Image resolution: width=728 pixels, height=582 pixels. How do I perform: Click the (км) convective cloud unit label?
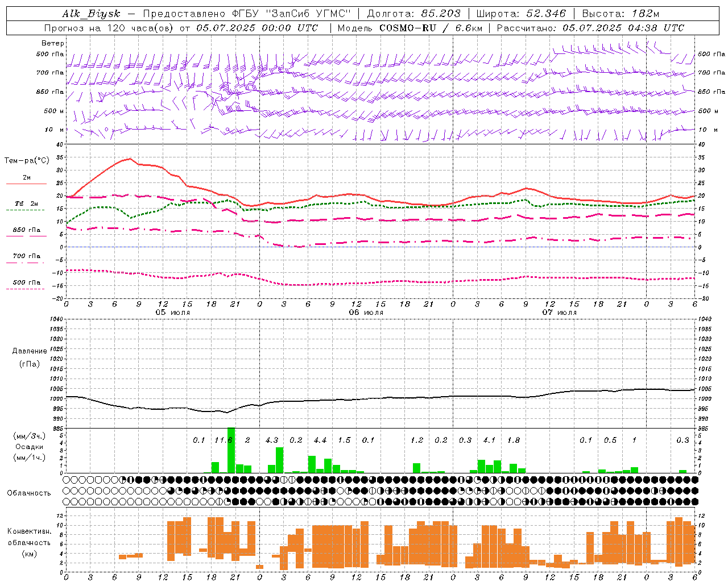coord(30,554)
